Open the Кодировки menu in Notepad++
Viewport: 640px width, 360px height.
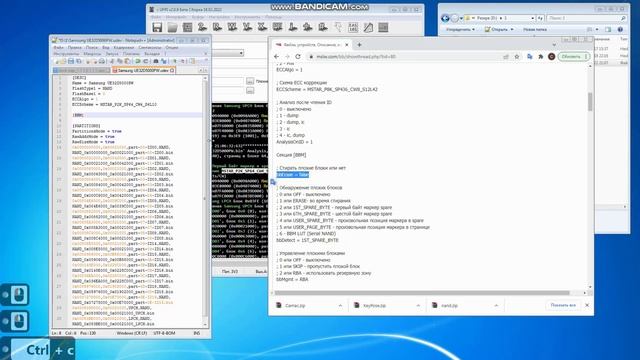pyautogui.click(x=124, y=48)
